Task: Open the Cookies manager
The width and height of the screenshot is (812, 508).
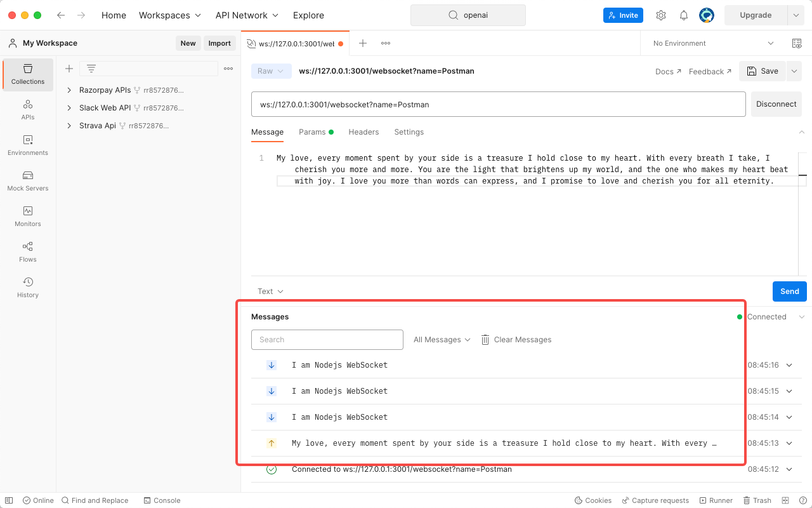Action: coord(593,500)
